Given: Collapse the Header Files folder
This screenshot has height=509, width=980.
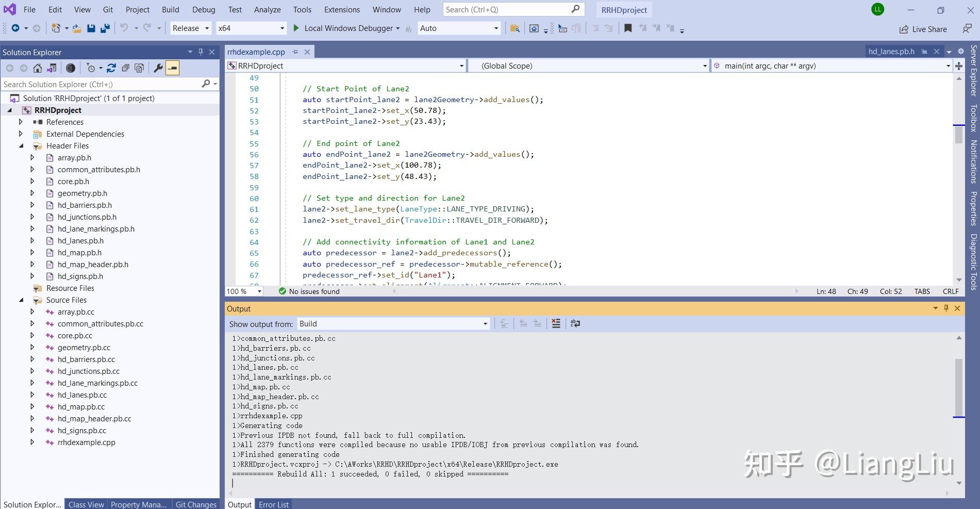Looking at the screenshot, I should (21, 146).
